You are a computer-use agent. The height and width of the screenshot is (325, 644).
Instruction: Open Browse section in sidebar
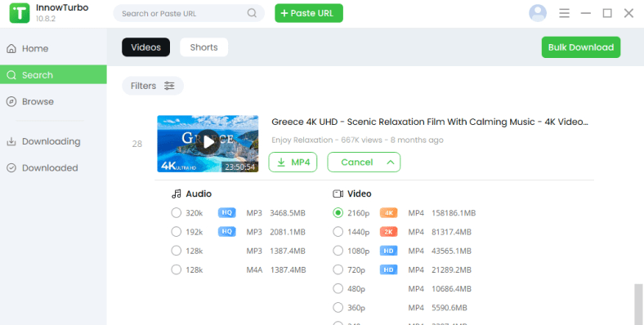coord(53,101)
